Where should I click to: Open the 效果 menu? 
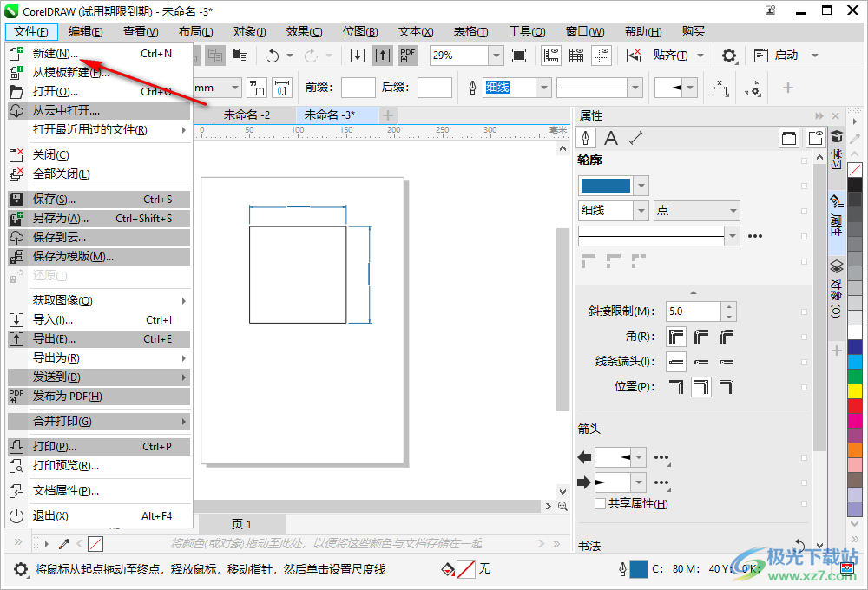[x=304, y=31]
